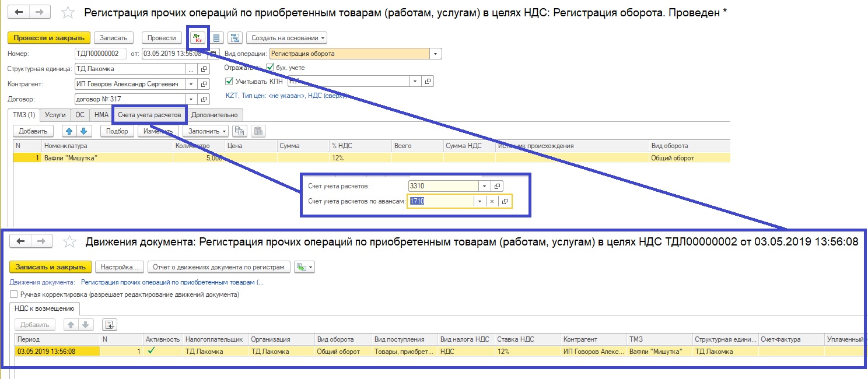Click Номенклатура column header

107,146
